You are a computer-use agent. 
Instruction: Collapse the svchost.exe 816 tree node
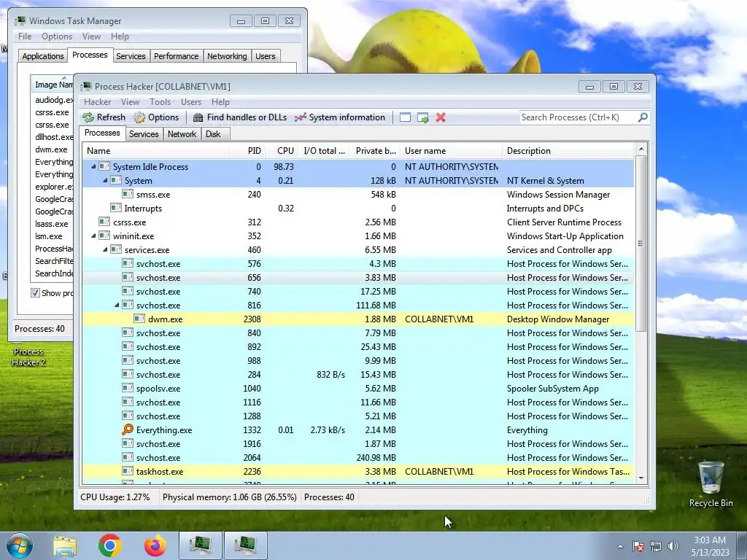click(117, 306)
